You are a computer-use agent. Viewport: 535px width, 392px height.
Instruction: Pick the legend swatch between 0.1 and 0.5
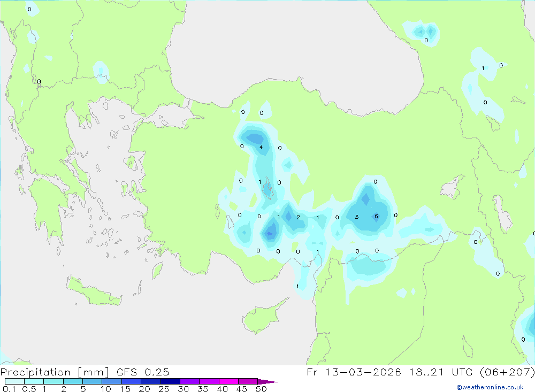(x=14, y=381)
